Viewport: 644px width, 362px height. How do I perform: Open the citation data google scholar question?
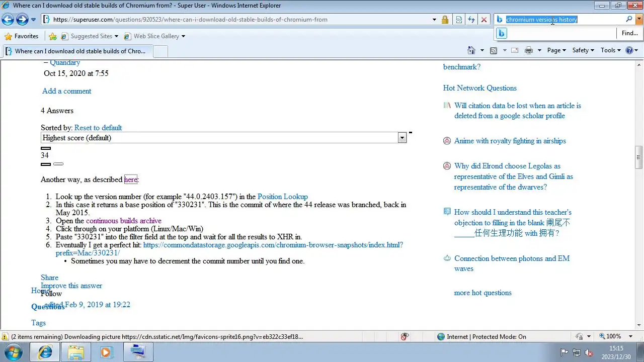[518, 111]
